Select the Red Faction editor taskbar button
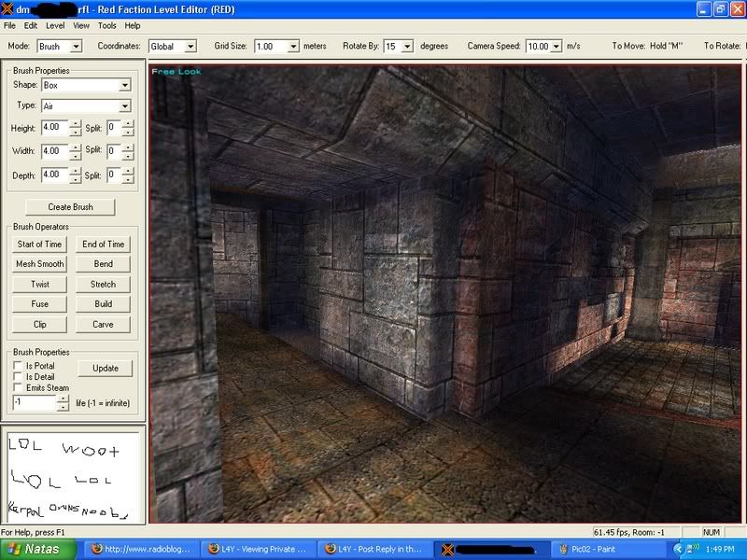Viewport: 747px width, 560px height. [x=492, y=549]
